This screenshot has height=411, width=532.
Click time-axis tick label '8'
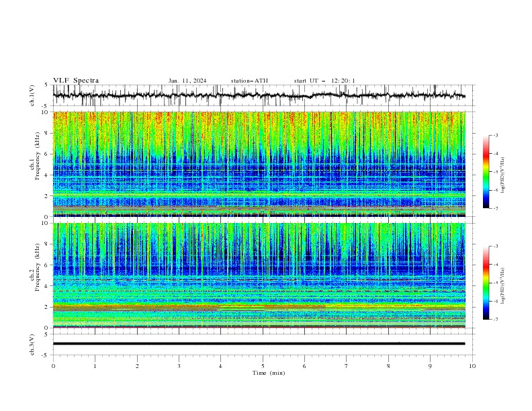point(388,366)
